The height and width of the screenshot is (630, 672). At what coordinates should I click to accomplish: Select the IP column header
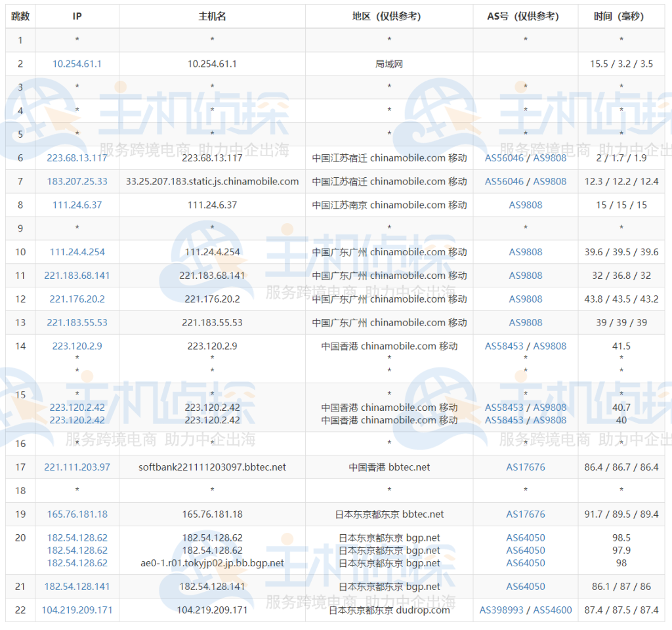tap(77, 16)
